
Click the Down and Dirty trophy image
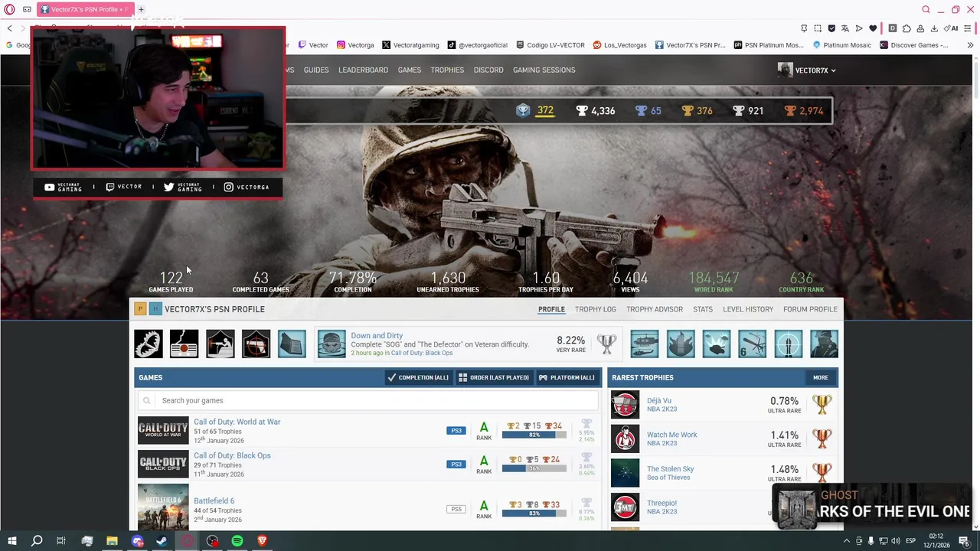[x=332, y=344]
